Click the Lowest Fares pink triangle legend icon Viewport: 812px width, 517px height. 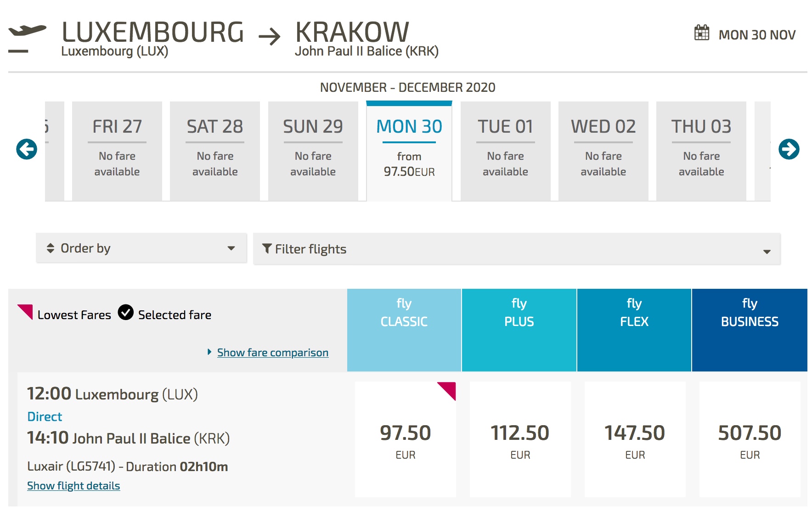coord(25,312)
